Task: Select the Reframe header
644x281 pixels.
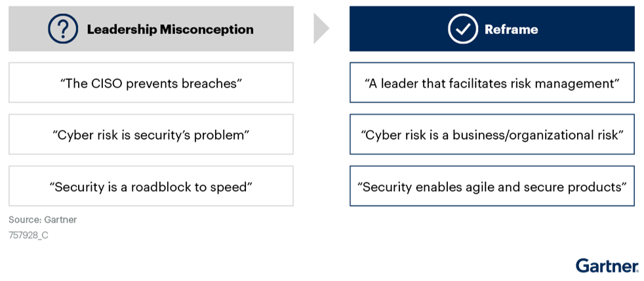Action: [x=492, y=29]
